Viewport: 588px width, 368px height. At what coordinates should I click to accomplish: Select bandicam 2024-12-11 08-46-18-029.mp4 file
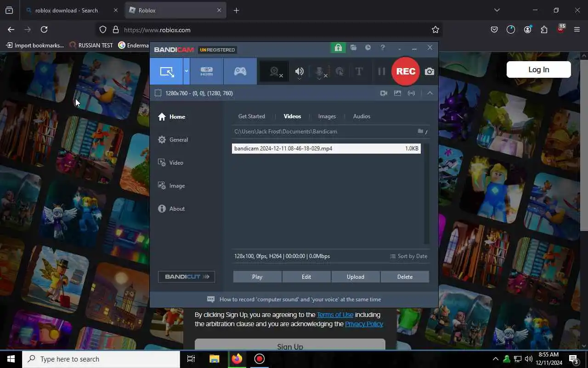[326, 149]
